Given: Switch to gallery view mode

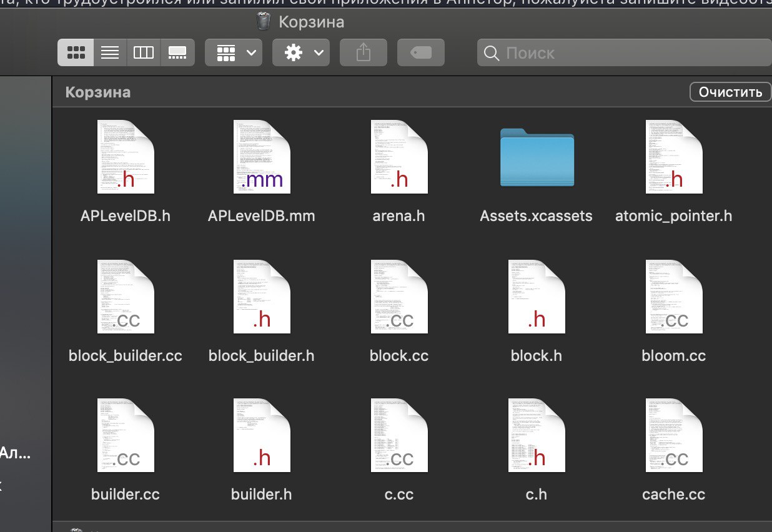Looking at the screenshot, I should tap(178, 52).
